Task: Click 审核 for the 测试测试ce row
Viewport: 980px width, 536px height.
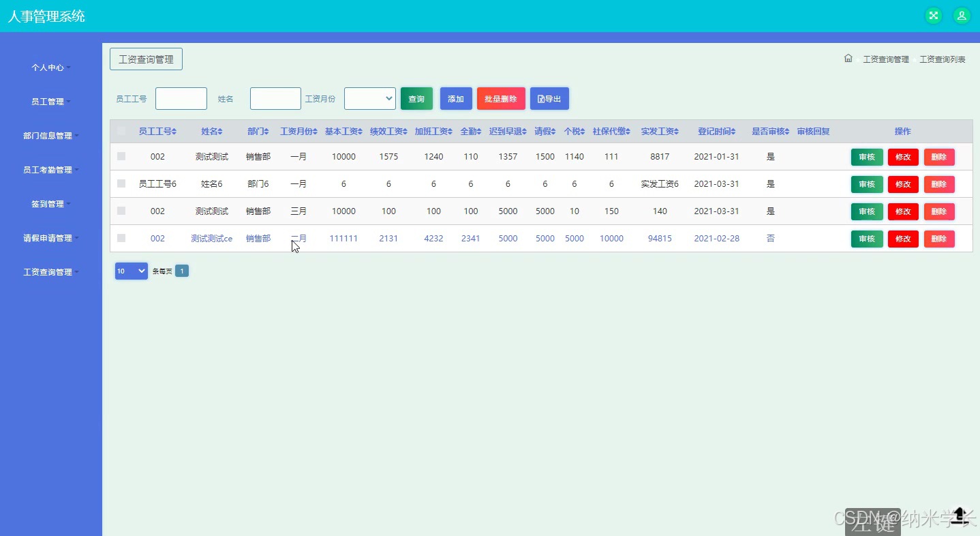Action: pos(867,239)
